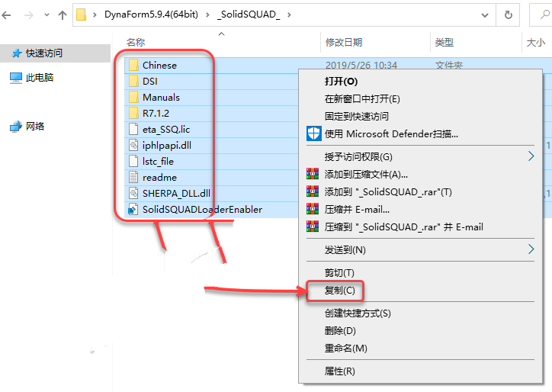Click the SHERPA_DLL.dll file icon
Image resolution: width=552 pixels, height=392 pixels.
133,193
